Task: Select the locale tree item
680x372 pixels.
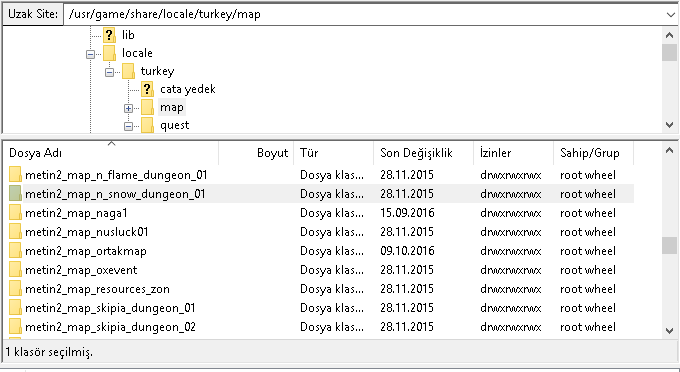Action: coord(137,53)
